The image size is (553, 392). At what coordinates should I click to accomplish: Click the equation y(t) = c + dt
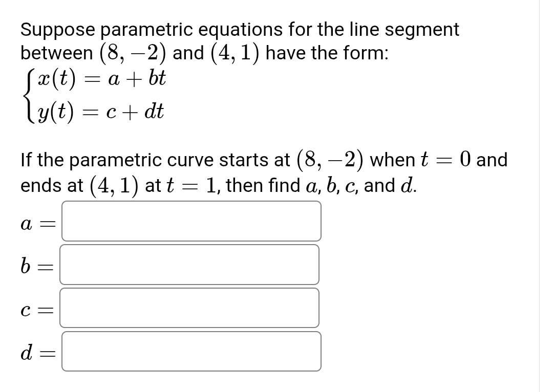[102, 112]
